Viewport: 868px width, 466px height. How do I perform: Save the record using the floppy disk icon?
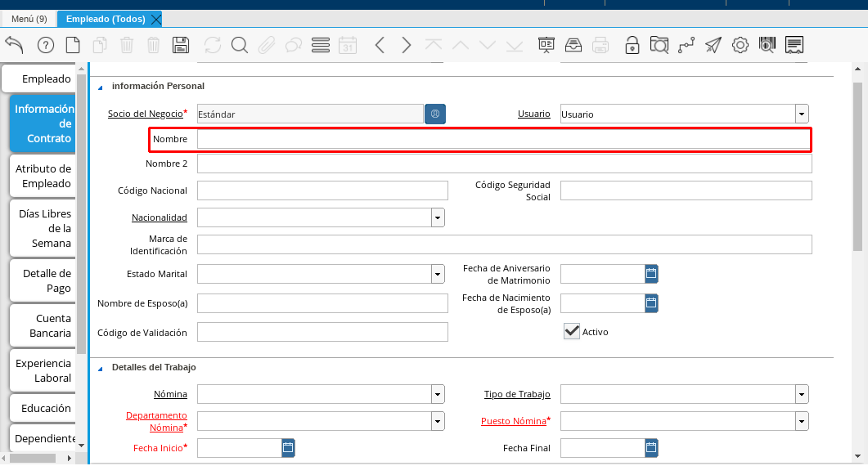pyautogui.click(x=181, y=45)
